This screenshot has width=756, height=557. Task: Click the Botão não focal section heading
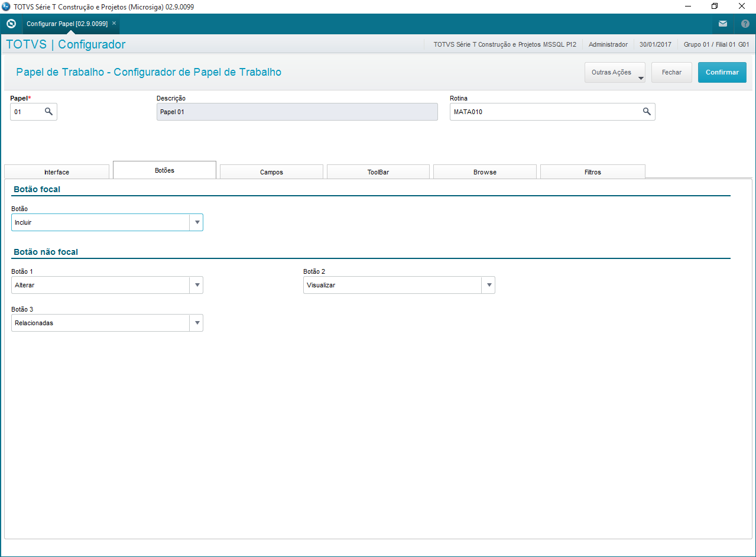point(46,252)
